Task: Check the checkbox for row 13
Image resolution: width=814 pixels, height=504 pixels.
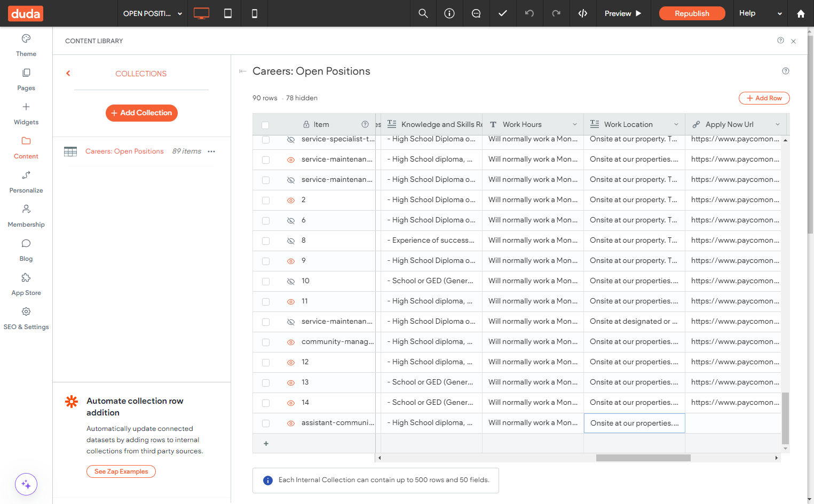Action: pyautogui.click(x=266, y=383)
